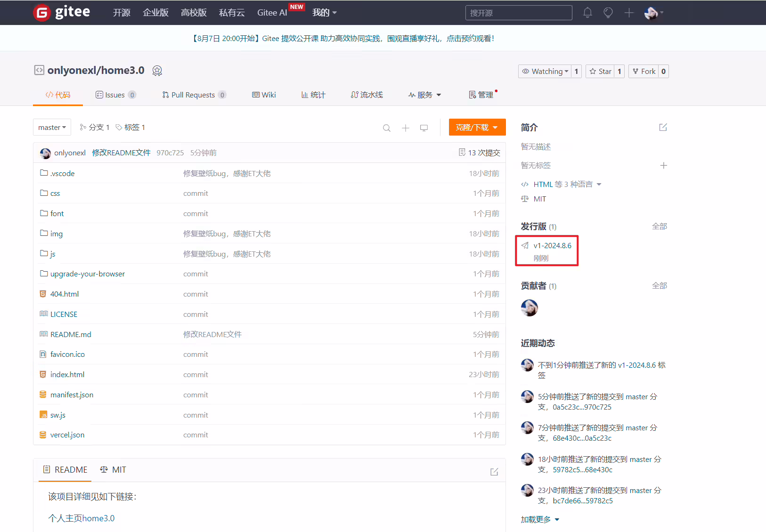Open Web IDE monitor icon

[x=424, y=128]
